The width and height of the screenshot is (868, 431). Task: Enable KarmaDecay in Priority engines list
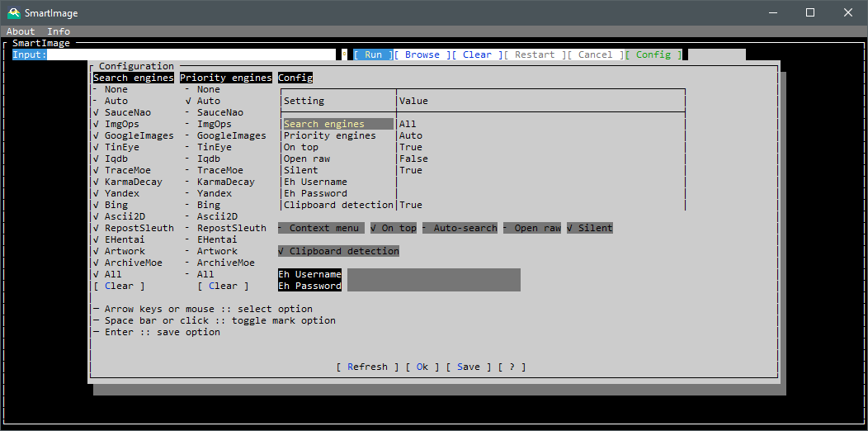[220, 182]
